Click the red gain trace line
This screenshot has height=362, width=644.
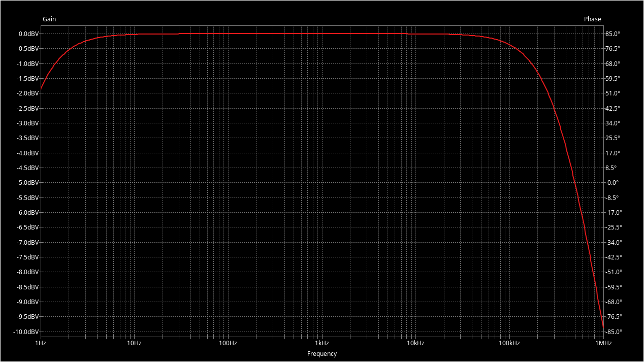322,34
